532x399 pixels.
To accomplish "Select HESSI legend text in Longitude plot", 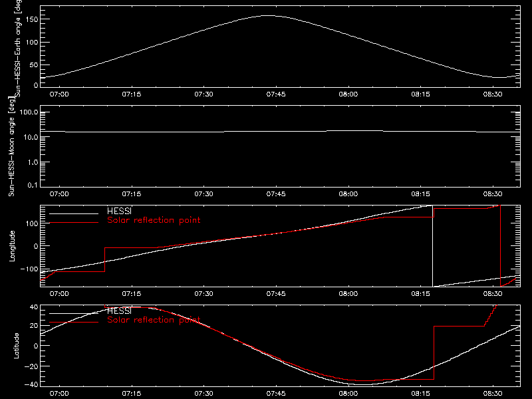I will pos(119,211).
